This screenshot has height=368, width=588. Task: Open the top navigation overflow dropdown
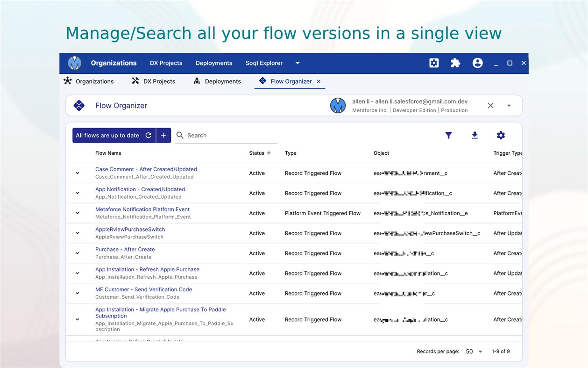298,63
